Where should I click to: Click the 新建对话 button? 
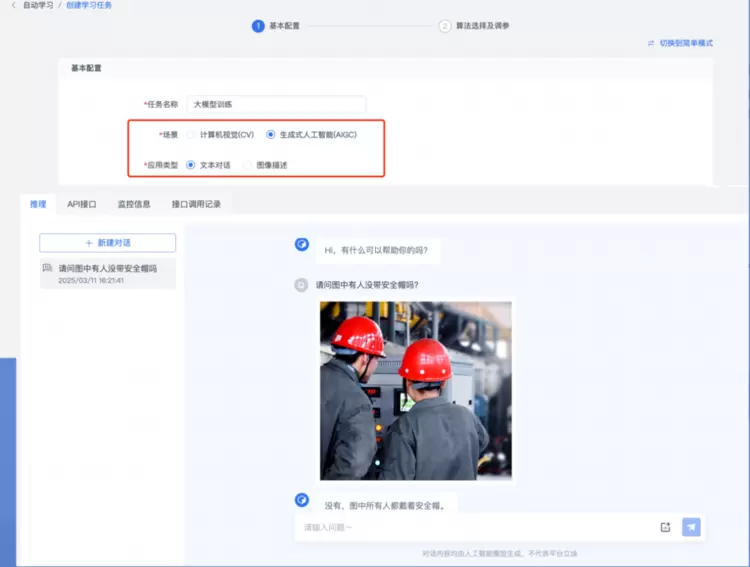[x=107, y=243]
